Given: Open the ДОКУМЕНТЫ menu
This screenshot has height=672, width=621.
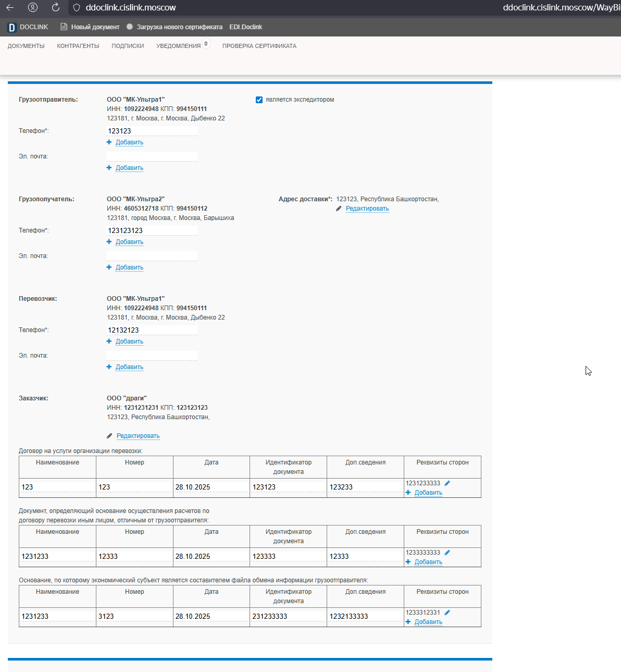Looking at the screenshot, I should [x=26, y=46].
